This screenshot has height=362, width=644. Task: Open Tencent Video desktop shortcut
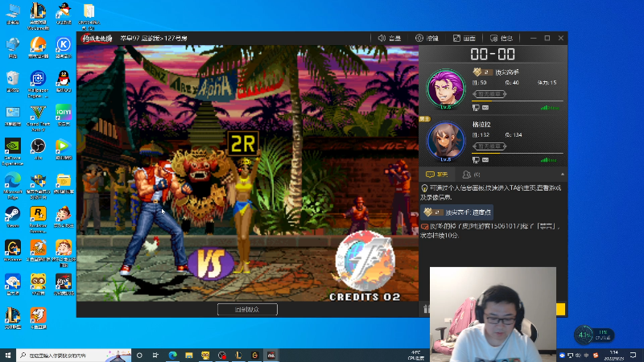coord(64,149)
